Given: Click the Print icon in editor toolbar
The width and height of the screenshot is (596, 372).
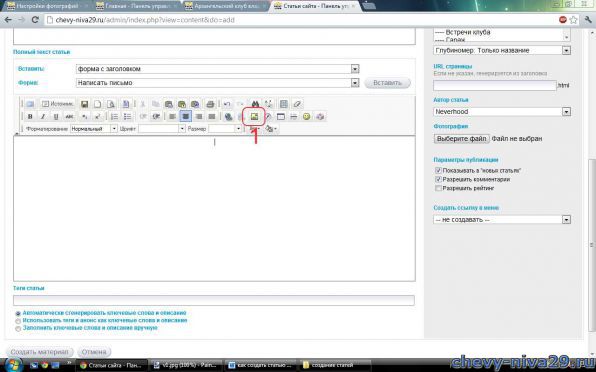Looking at the screenshot, I should pos(210,104).
